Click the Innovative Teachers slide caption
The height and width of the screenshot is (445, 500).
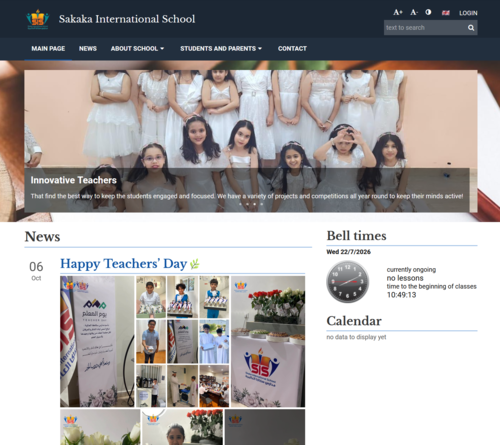(74, 180)
